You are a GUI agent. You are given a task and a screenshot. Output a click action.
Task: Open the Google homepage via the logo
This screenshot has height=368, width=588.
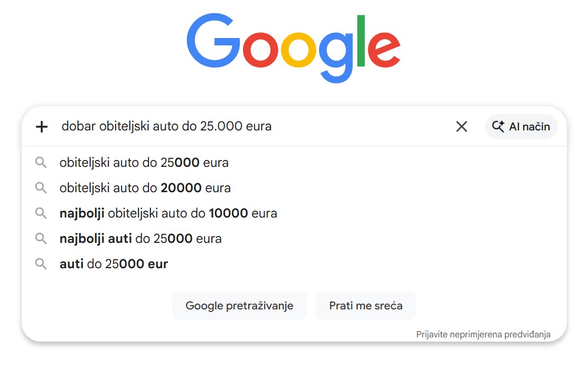294,45
